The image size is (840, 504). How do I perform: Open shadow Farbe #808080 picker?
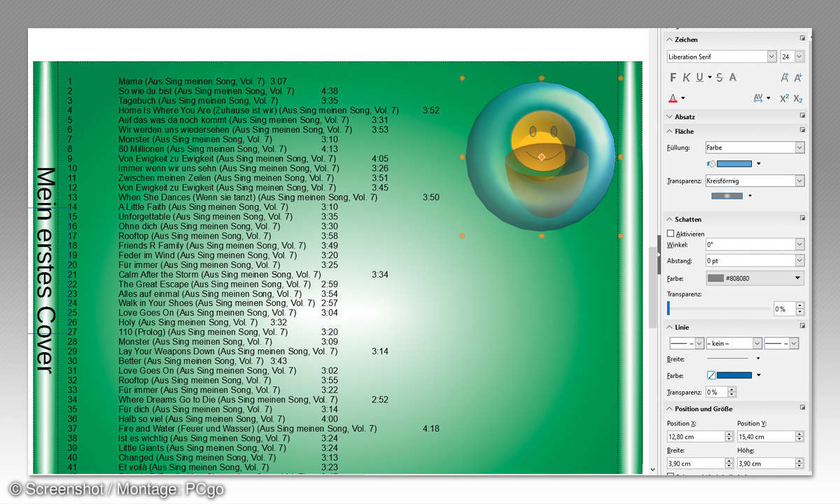point(755,278)
